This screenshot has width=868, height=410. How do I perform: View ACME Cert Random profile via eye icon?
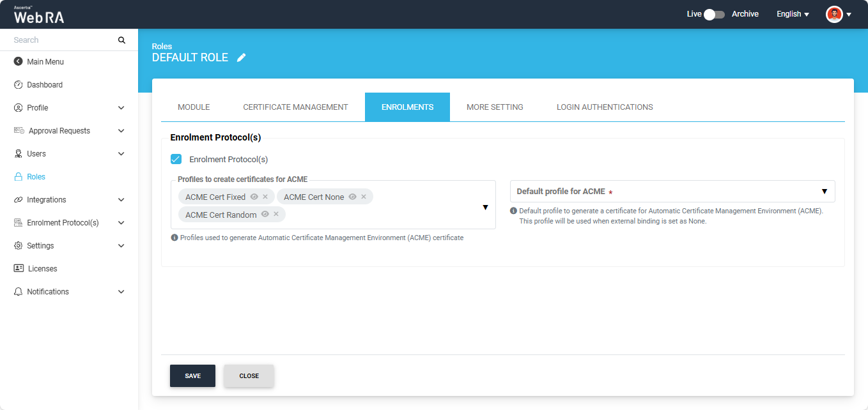pos(265,215)
